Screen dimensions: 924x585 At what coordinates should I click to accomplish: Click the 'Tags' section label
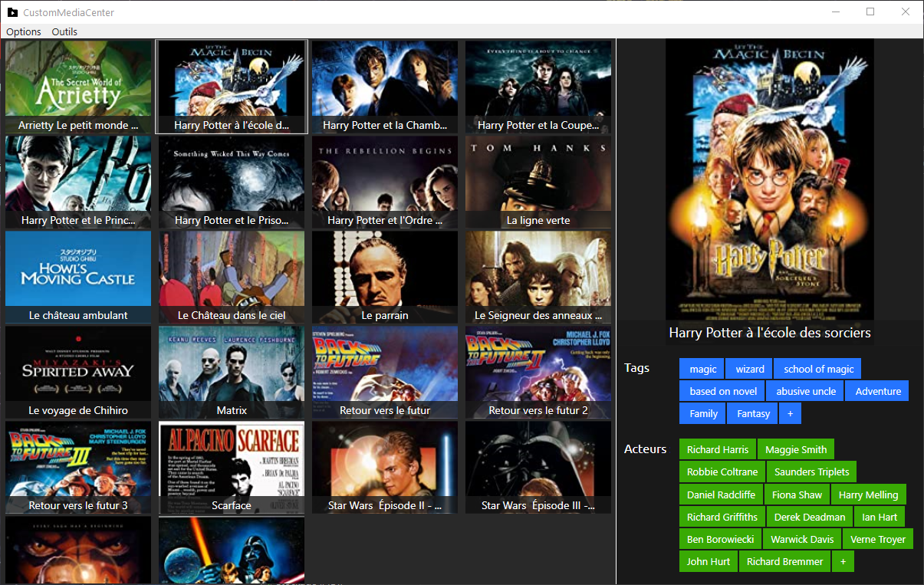(637, 368)
